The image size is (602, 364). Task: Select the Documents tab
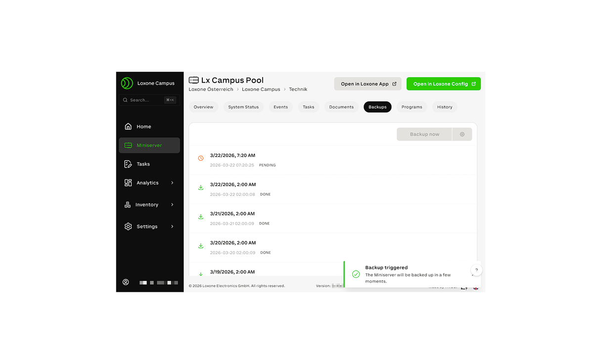pos(341,107)
